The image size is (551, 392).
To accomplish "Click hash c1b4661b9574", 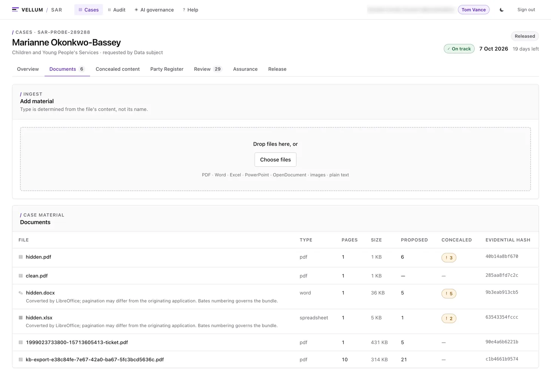I will (502, 359).
